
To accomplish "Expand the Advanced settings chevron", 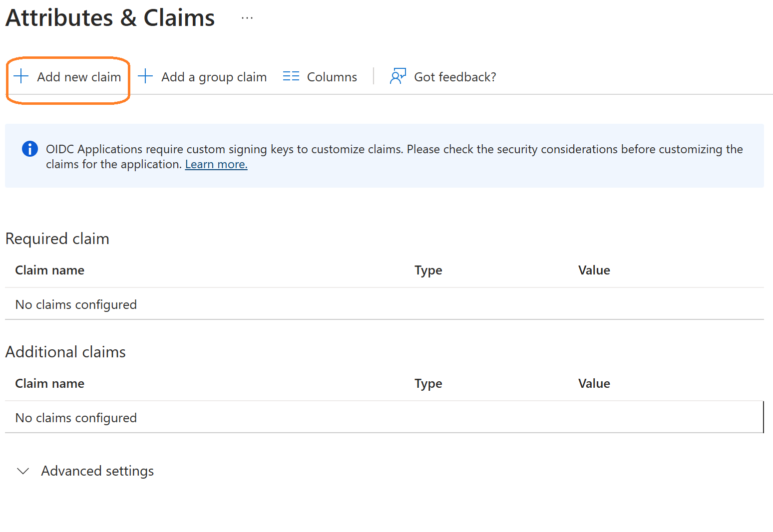I will click(23, 471).
